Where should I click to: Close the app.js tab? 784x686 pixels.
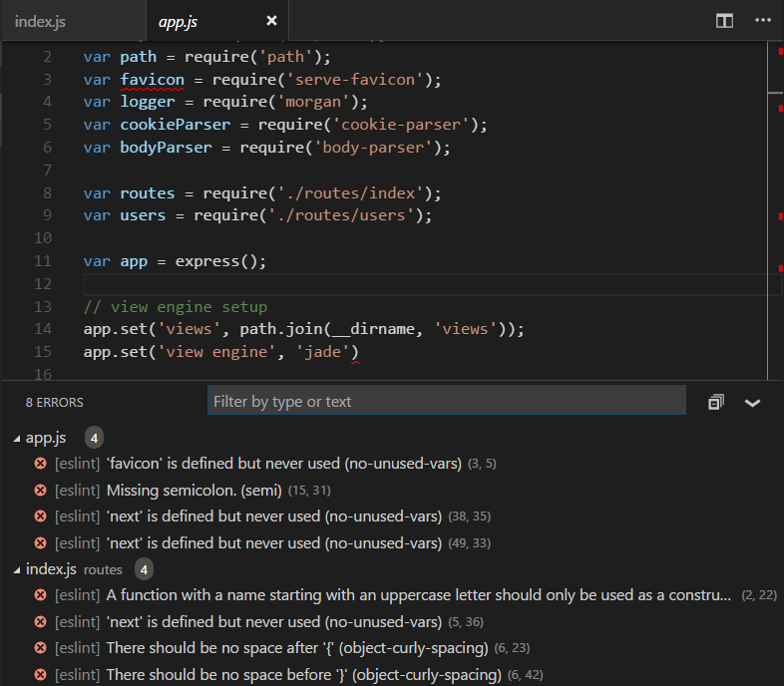(x=271, y=21)
